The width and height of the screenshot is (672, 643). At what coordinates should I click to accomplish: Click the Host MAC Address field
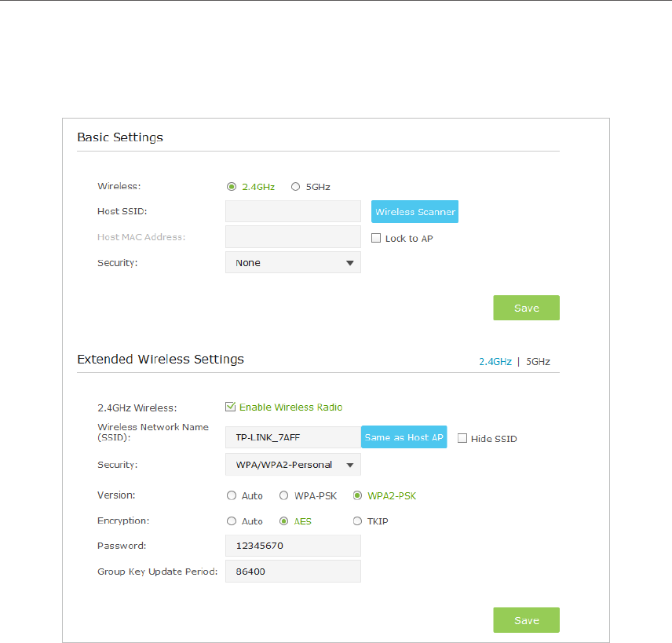(x=293, y=237)
